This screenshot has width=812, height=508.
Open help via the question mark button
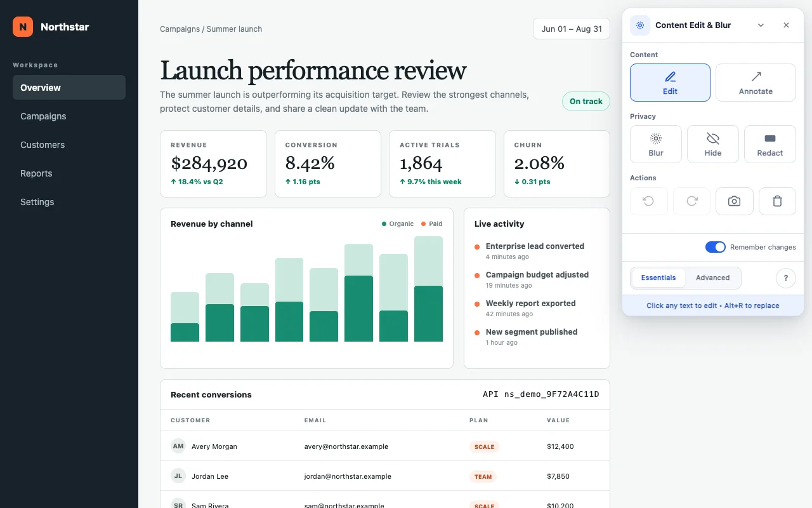point(786,278)
